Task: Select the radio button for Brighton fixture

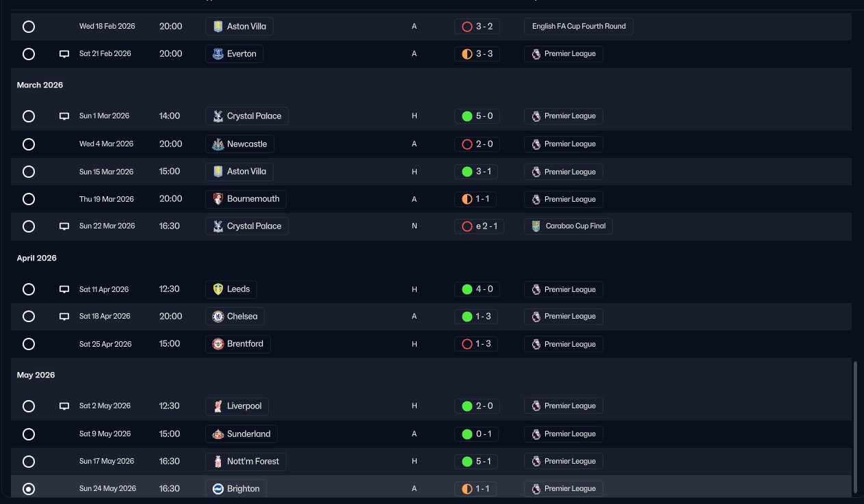Action: click(x=29, y=489)
